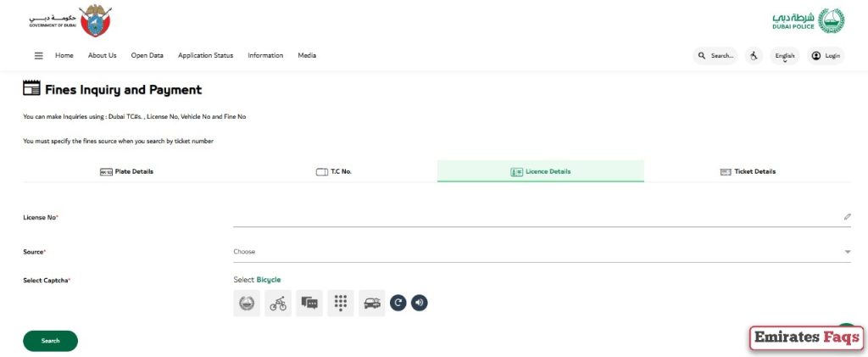Select the bicycle captcha image
Screen dimensions: 868x357
(x=278, y=303)
